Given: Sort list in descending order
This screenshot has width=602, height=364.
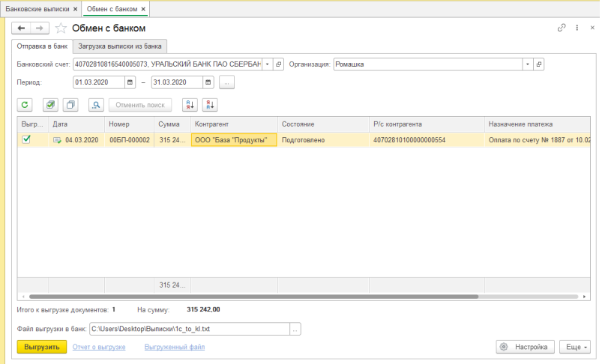Looking at the screenshot, I should pos(210,105).
